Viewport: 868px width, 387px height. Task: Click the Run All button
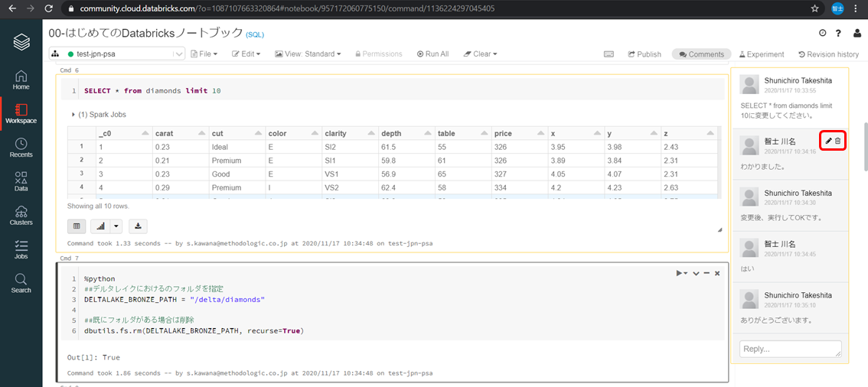click(433, 54)
